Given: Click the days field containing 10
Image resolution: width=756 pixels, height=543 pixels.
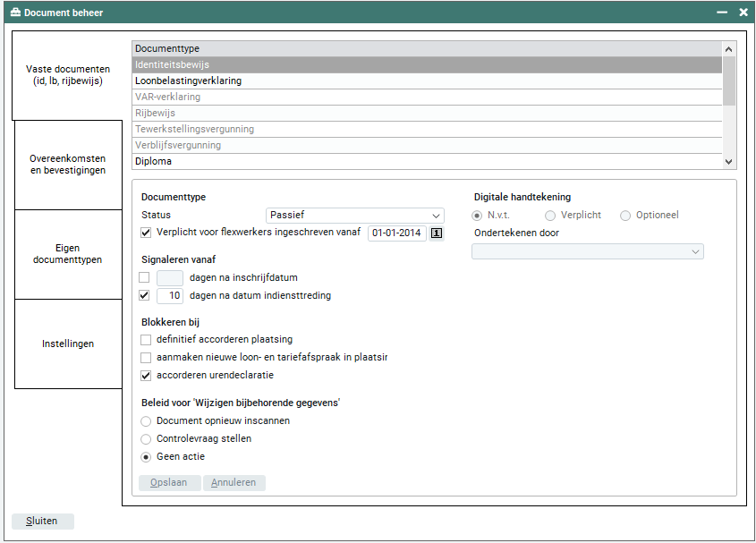Looking at the screenshot, I should click(170, 295).
